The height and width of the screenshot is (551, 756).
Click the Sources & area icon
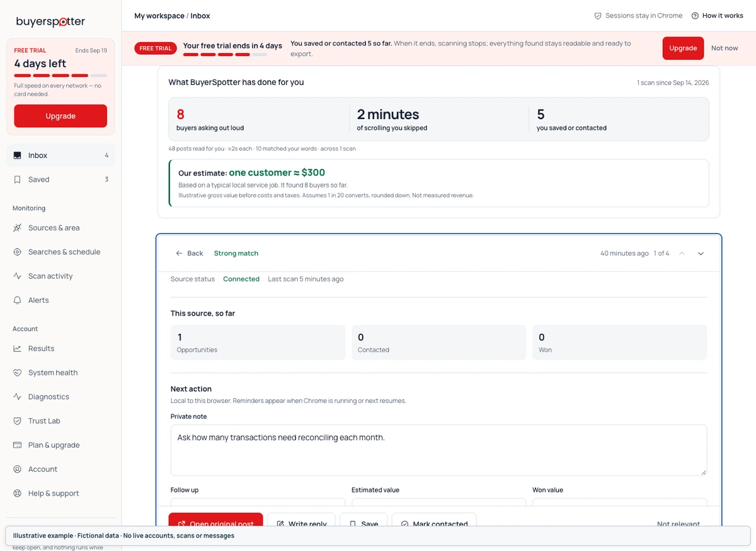(17, 228)
